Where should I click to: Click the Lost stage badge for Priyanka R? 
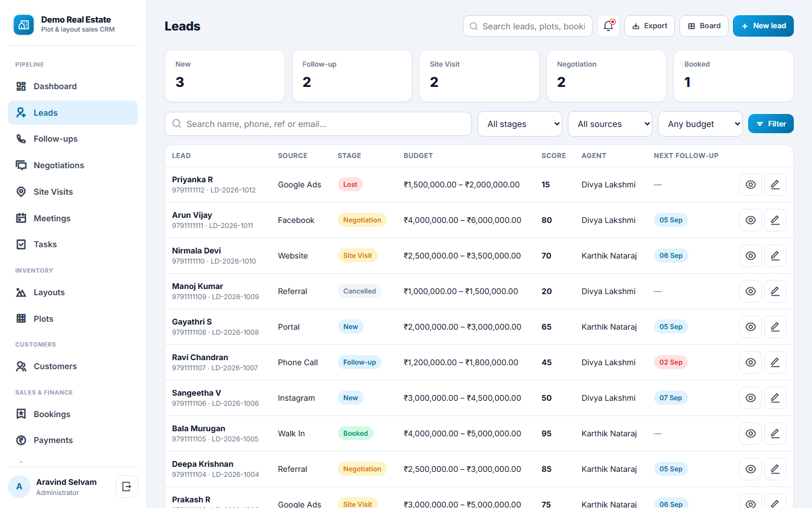pyautogui.click(x=350, y=185)
